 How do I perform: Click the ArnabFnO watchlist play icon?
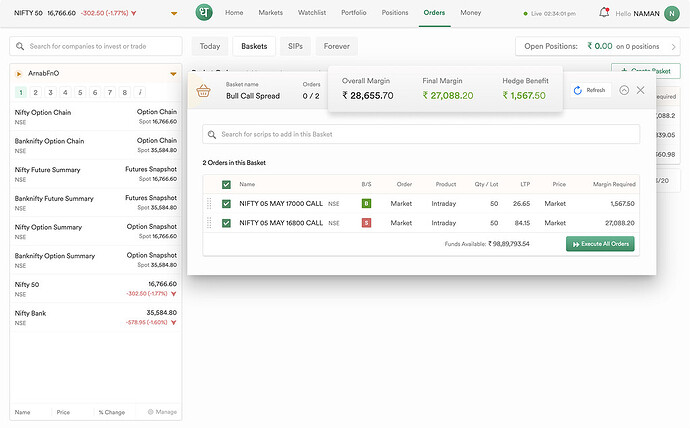pyautogui.click(x=19, y=73)
